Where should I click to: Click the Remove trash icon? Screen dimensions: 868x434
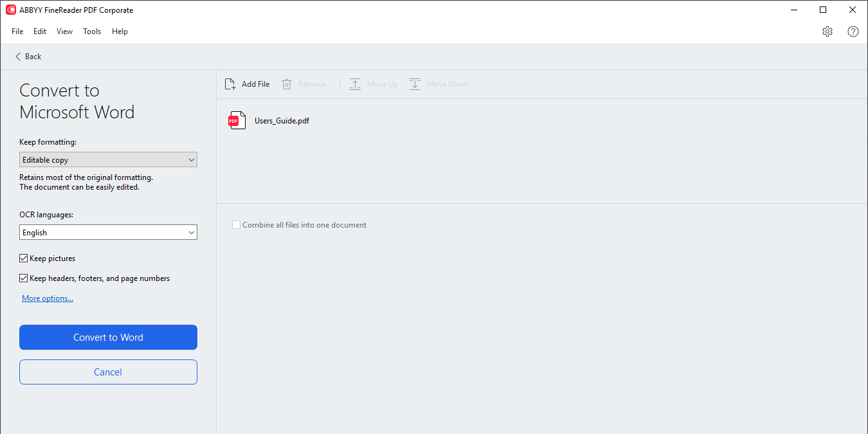pyautogui.click(x=287, y=84)
